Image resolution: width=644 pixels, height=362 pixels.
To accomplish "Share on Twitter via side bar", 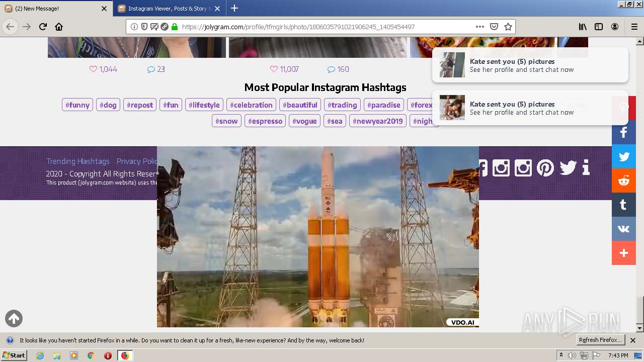I will 624,156.
